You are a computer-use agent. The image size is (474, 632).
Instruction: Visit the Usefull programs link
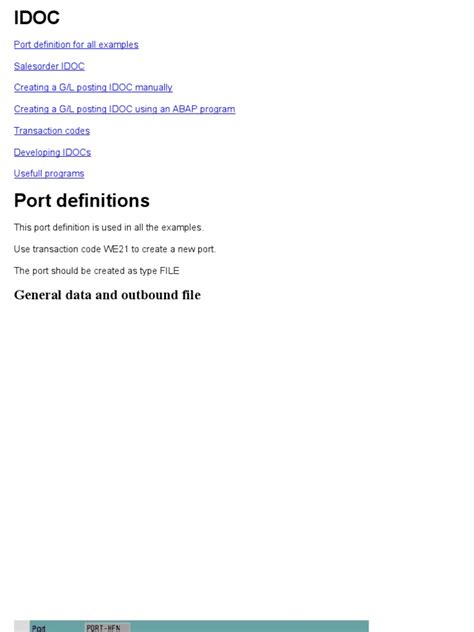49,174
